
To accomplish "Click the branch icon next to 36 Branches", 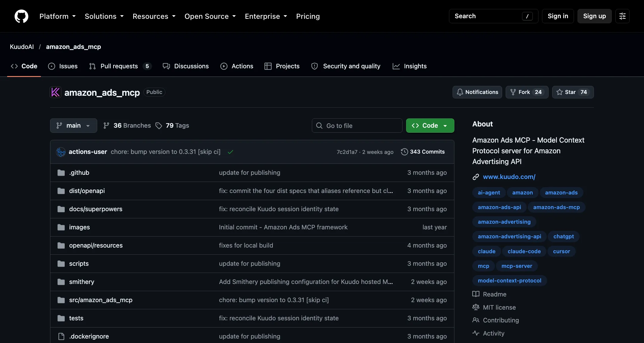I will tap(106, 126).
